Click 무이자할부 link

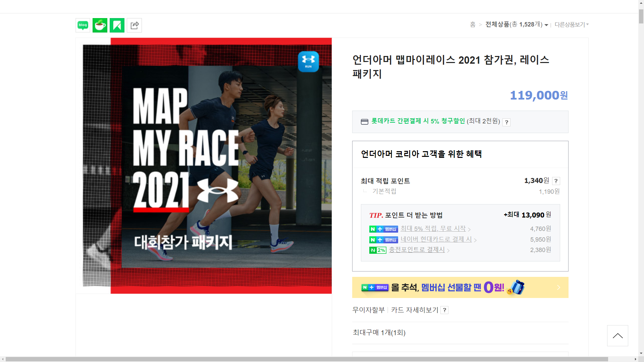[368, 310]
